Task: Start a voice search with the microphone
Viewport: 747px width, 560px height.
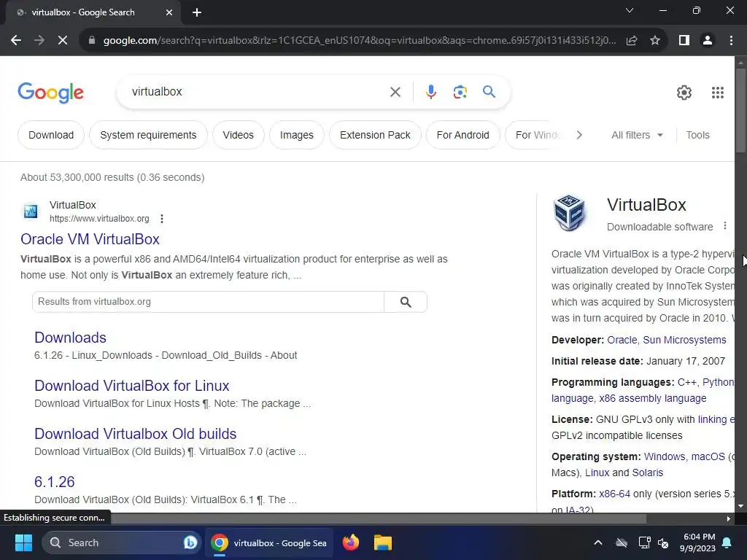Action: coord(430,92)
